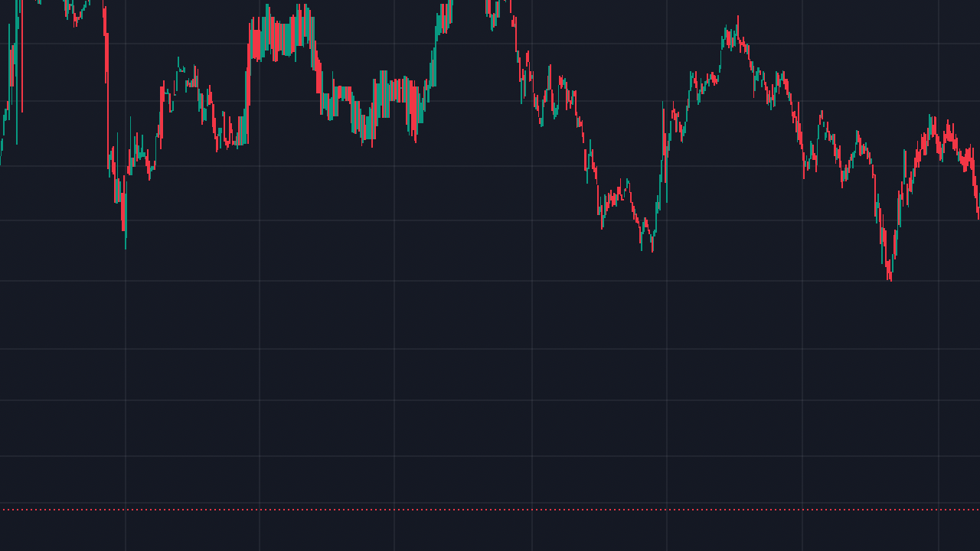The height and width of the screenshot is (551, 980).
Task: Select the red dotted horizontal price line
Action: [490, 510]
